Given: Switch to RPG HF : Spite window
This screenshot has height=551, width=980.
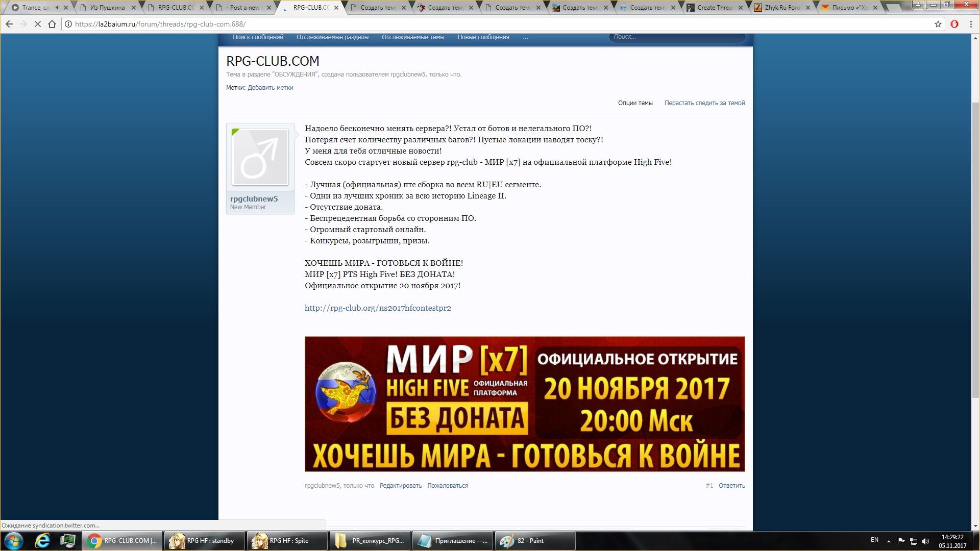Looking at the screenshot, I should click(x=287, y=541).
